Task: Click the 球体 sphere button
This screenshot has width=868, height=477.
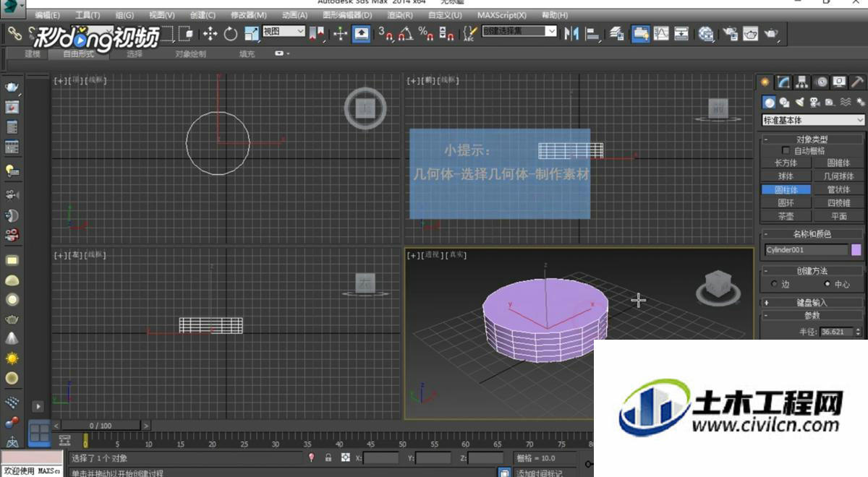Action: [x=786, y=176]
